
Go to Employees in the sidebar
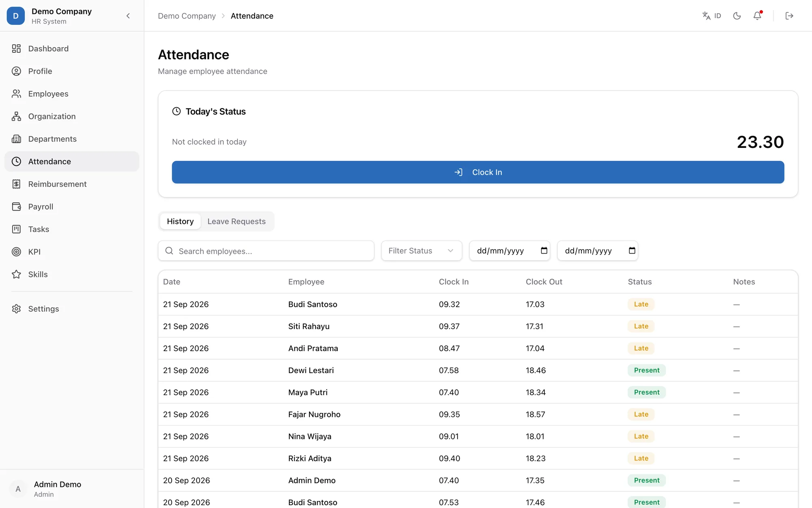72,94
